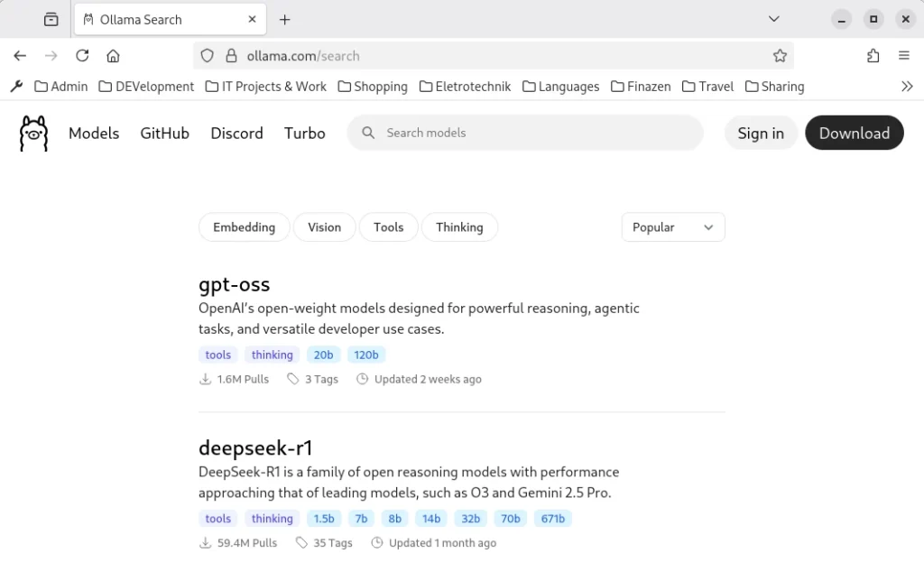
Task: Toggle the Tools filter chip
Action: (x=388, y=226)
